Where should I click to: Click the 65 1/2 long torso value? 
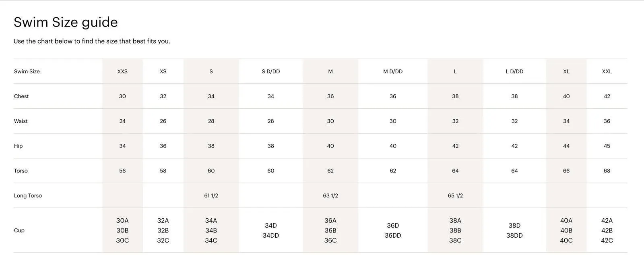click(x=455, y=196)
